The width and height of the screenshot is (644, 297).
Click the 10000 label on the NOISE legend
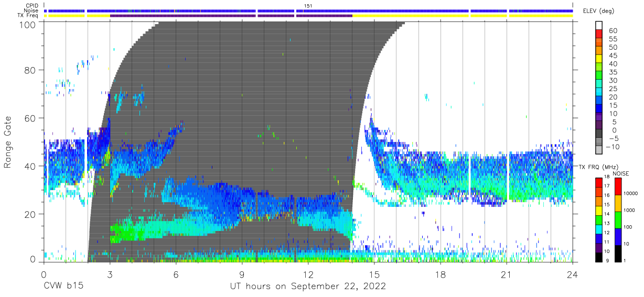(x=631, y=193)
